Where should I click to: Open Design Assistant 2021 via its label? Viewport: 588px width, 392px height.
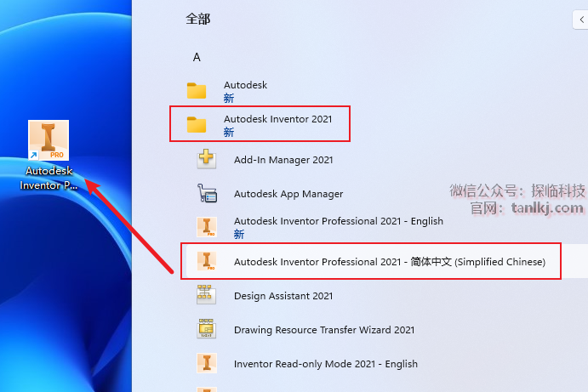click(283, 296)
